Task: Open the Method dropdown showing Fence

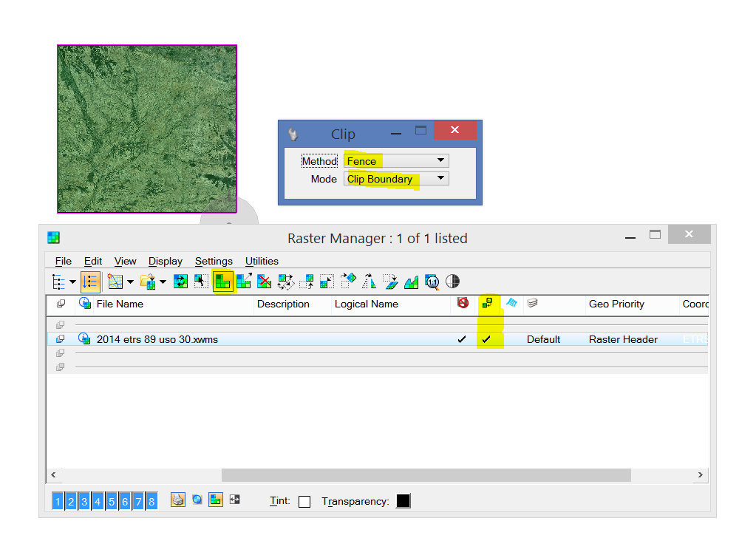Action: point(396,160)
